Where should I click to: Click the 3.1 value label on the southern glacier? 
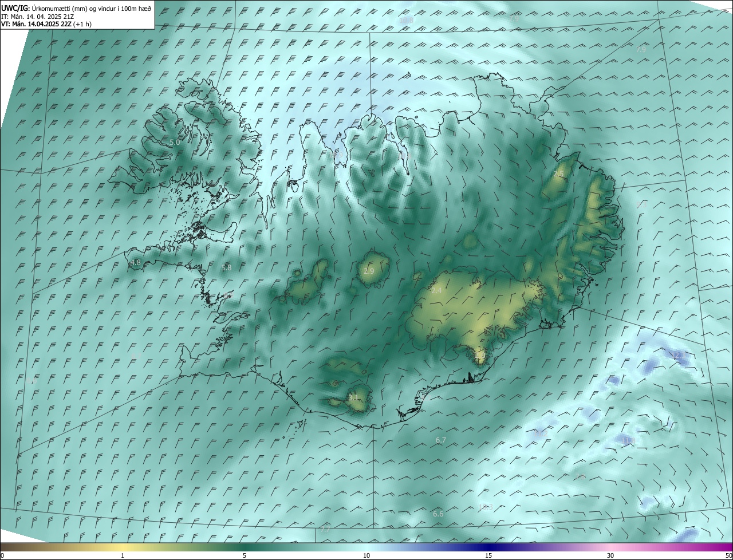click(x=353, y=397)
